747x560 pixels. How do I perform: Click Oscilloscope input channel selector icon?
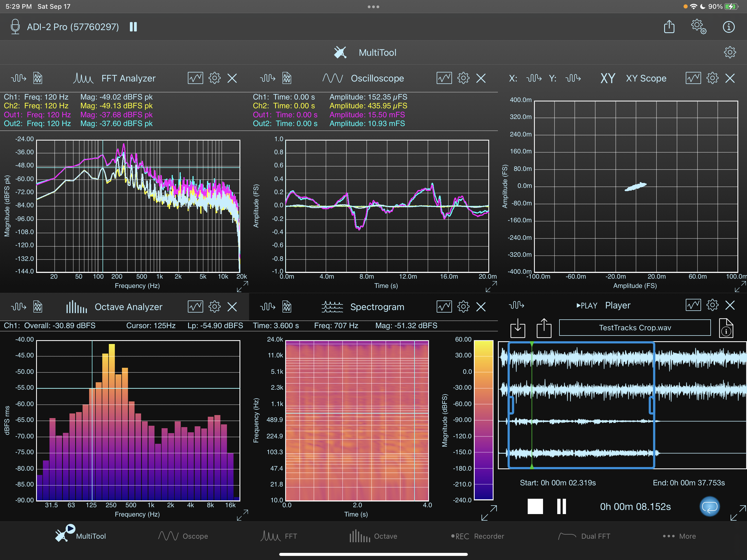(x=267, y=78)
